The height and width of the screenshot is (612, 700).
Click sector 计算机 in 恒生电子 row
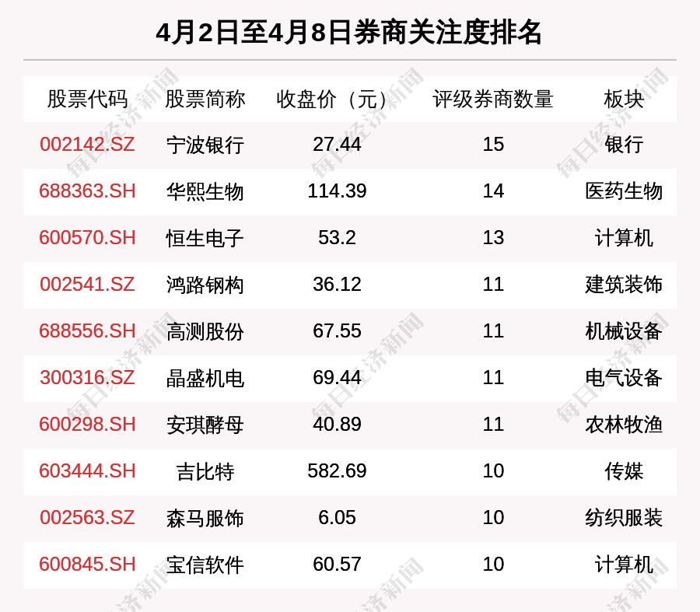click(624, 238)
